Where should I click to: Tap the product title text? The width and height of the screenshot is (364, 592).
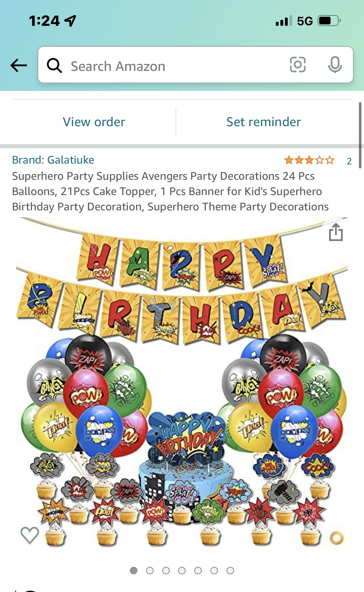[170, 191]
